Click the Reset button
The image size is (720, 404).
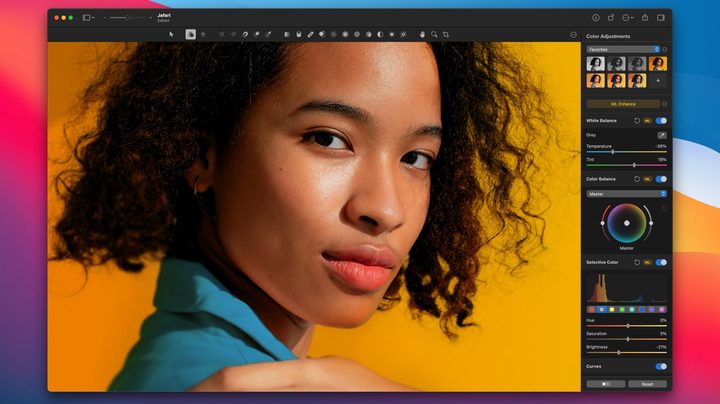647,384
